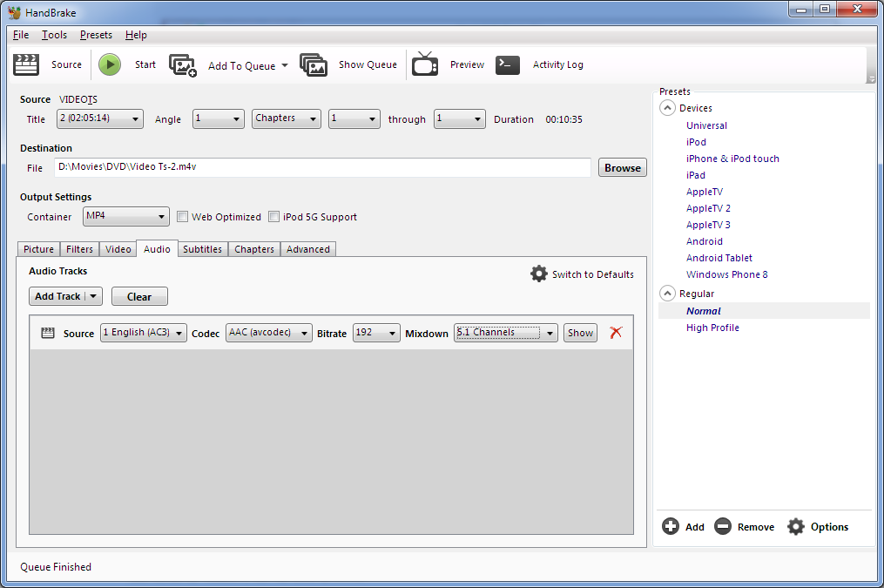Open the Mixdown 5.1 Channels dropdown
884x588 pixels.
[x=506, y=333]
